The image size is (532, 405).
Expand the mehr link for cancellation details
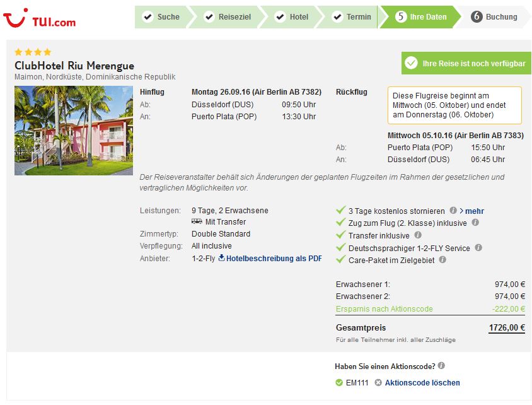(x=471, y=211)
